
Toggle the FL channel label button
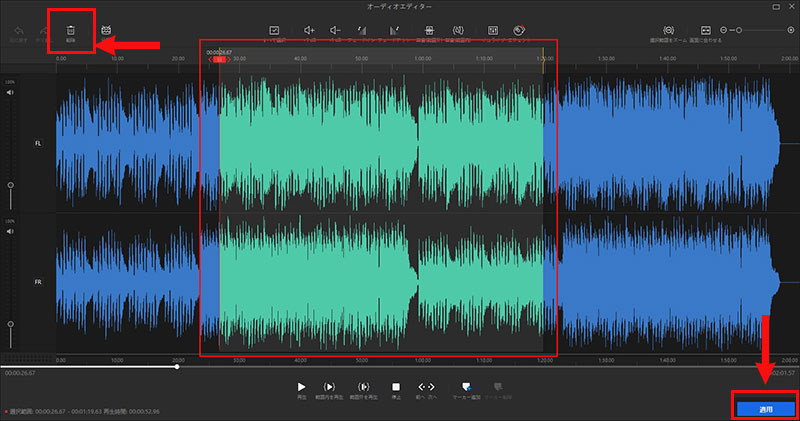tap(38, 144)
